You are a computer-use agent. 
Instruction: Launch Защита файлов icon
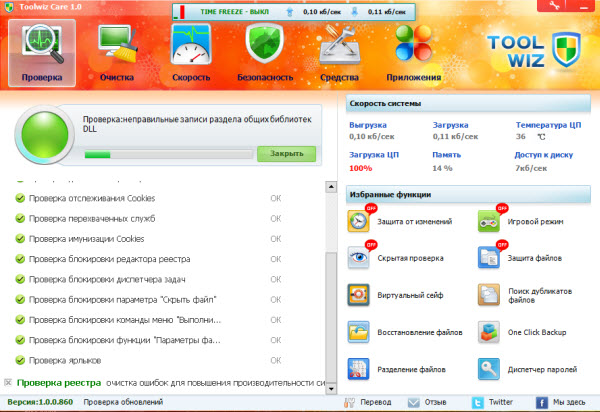coord(489,257)
